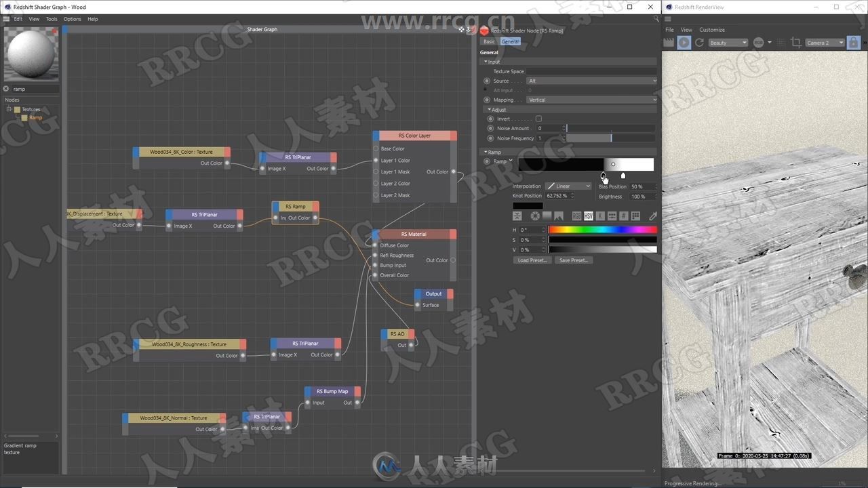Click the black knot color swatch
The image size is (868, 488).
tap(528, 205)
